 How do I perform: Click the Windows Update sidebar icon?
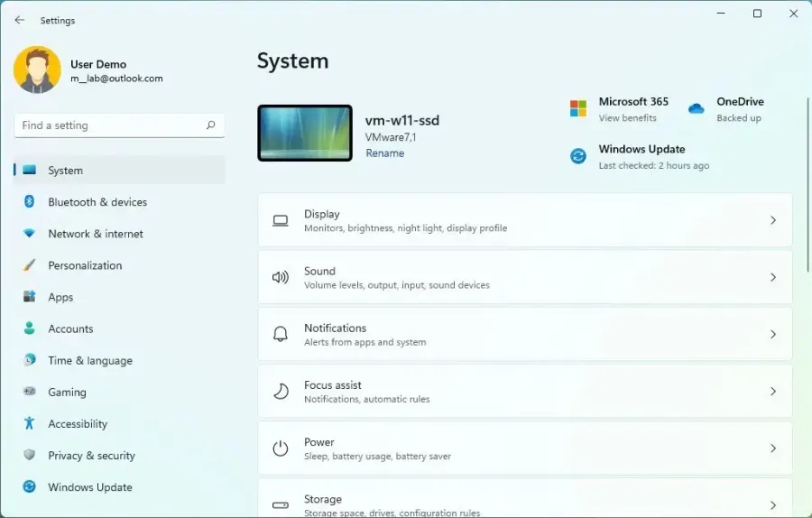(x=30, y=487)
